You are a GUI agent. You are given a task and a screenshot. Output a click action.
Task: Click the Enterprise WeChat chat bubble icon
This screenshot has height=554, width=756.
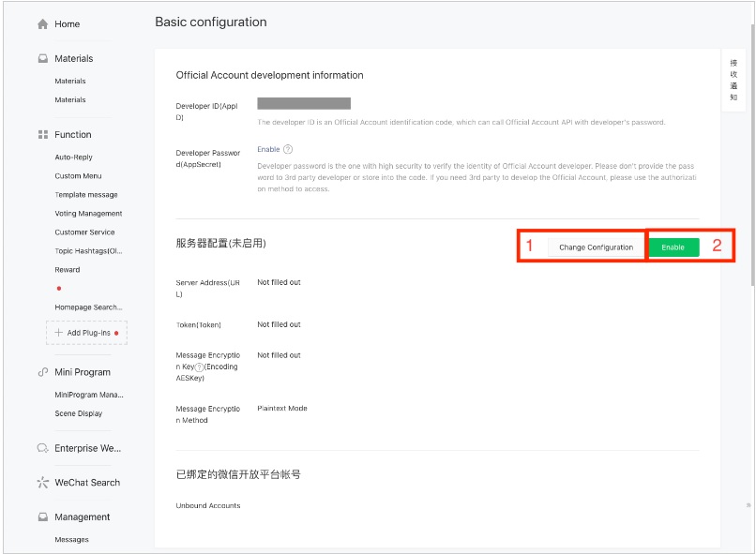(x=42, y=448)
